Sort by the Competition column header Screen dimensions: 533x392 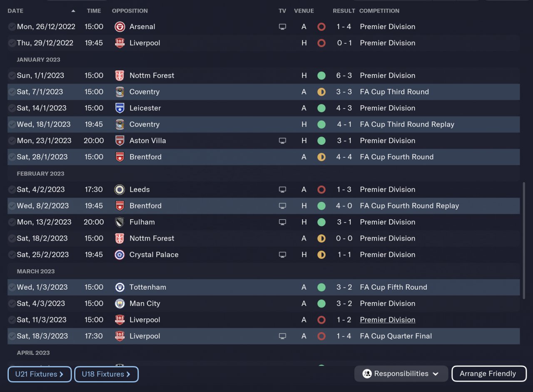pos(379,11)
